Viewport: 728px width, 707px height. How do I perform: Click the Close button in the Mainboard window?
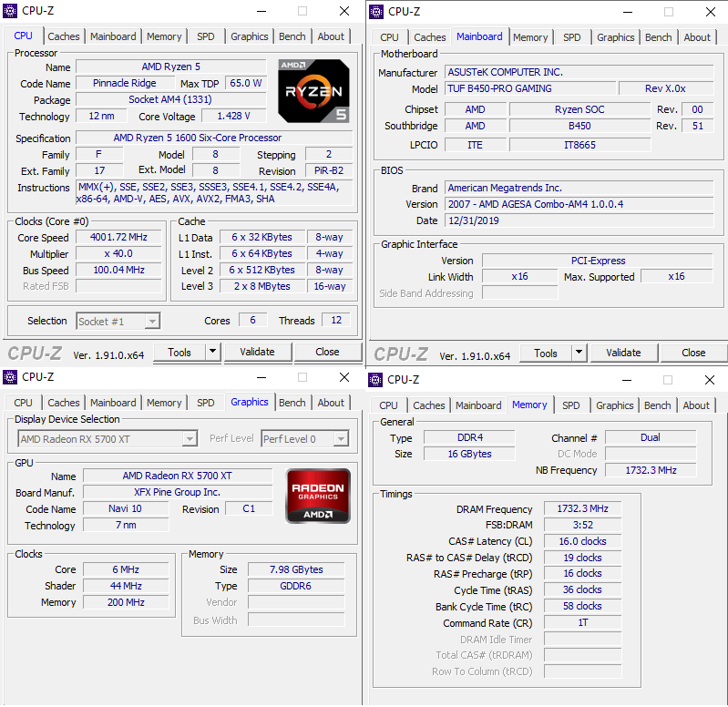click(x=693, y=353)
